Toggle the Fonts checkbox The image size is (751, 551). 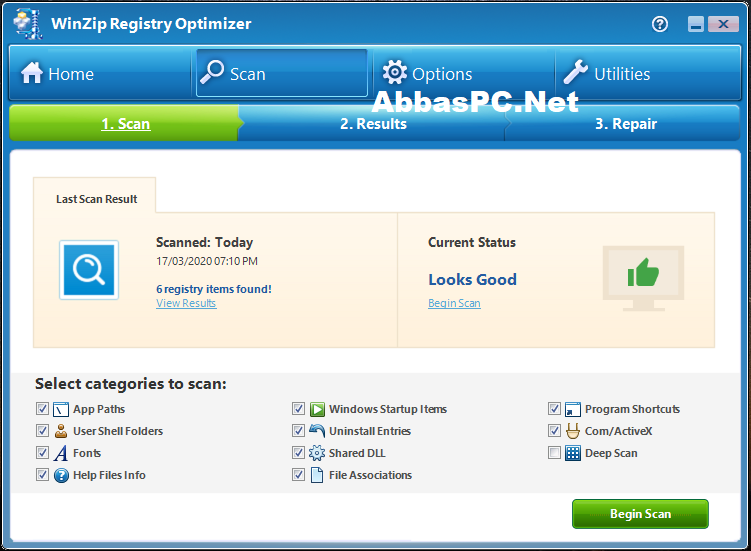coord(42,453)
